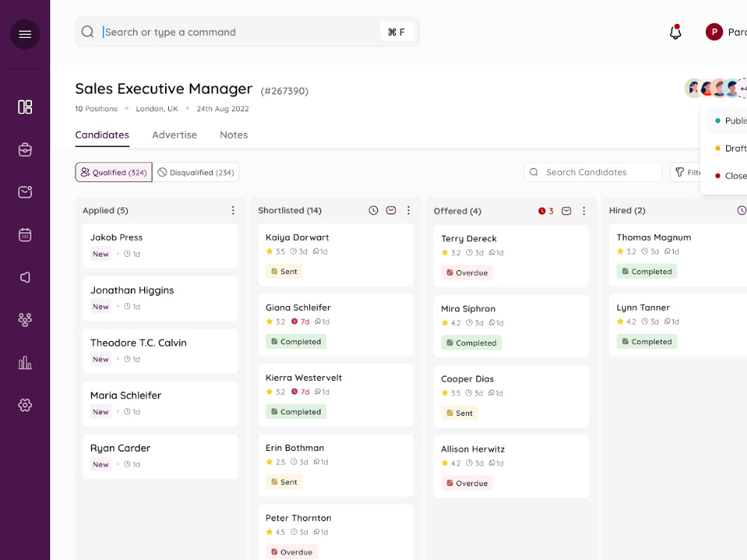Viewport: 747px width, 560px height.
Task: Switch to the Advertise tab
Action: click(174, 134)
